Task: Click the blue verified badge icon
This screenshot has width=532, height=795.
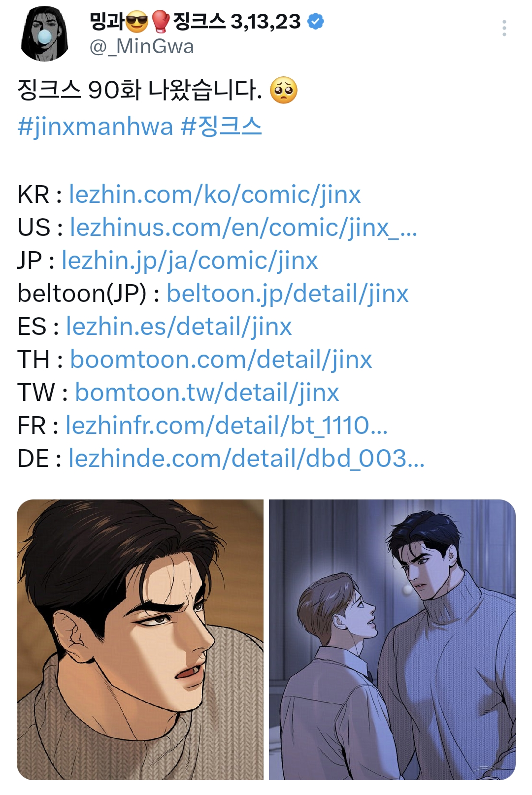Action: click(x=315, y=21)
